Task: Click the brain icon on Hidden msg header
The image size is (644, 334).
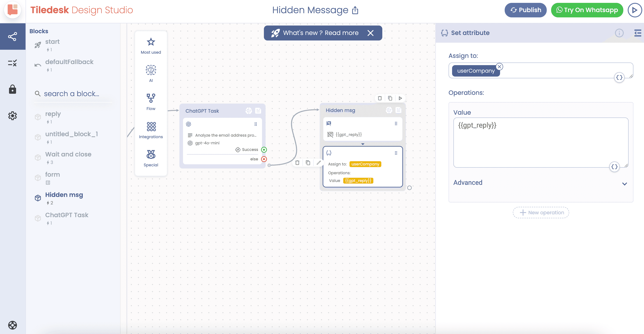Action: point(389,110)
